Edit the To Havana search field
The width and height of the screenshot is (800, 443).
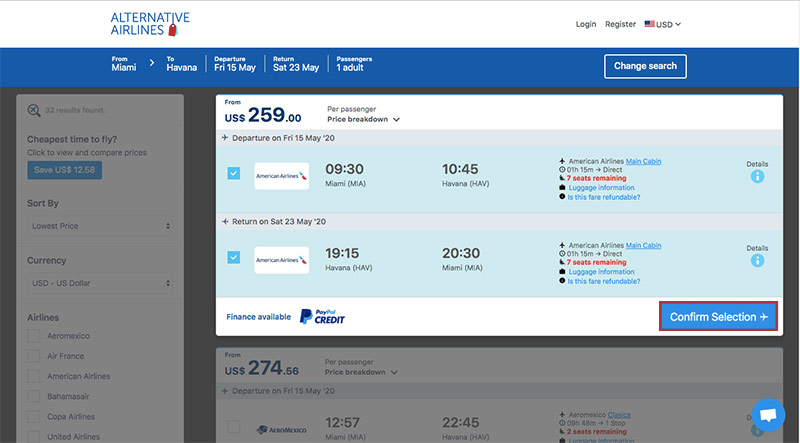[x=181, y=64]
